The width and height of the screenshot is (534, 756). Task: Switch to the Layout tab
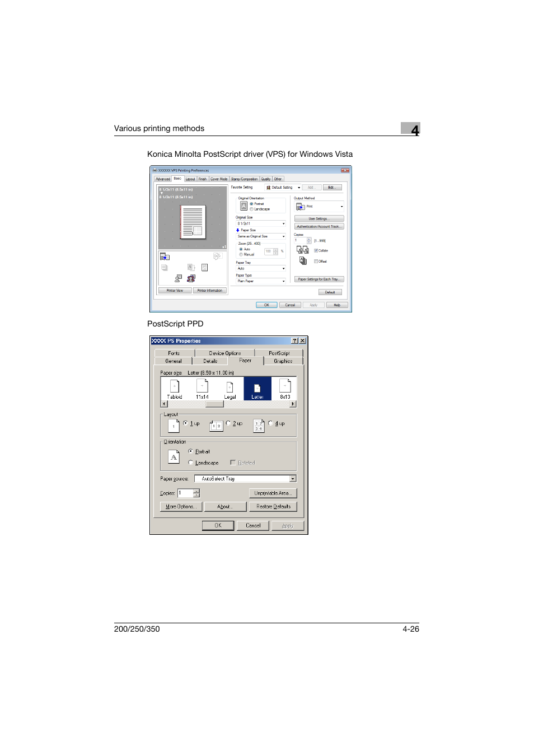pyautogui.click(x=190, y=179)
